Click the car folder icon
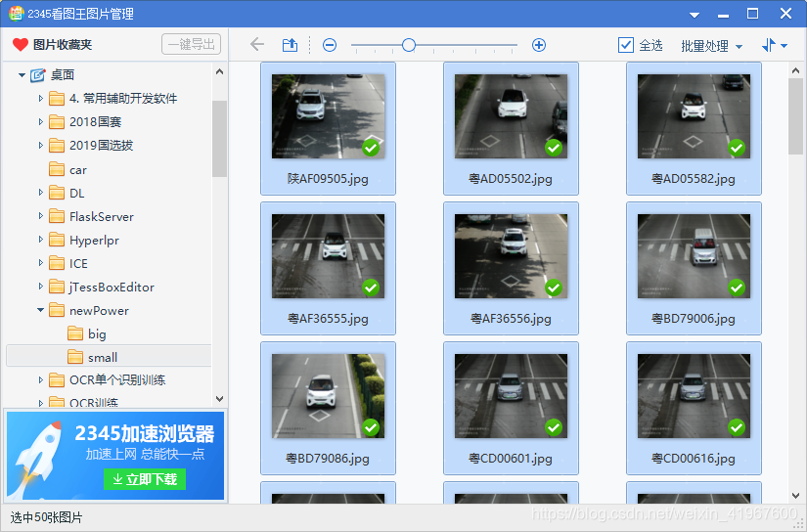 57,169
